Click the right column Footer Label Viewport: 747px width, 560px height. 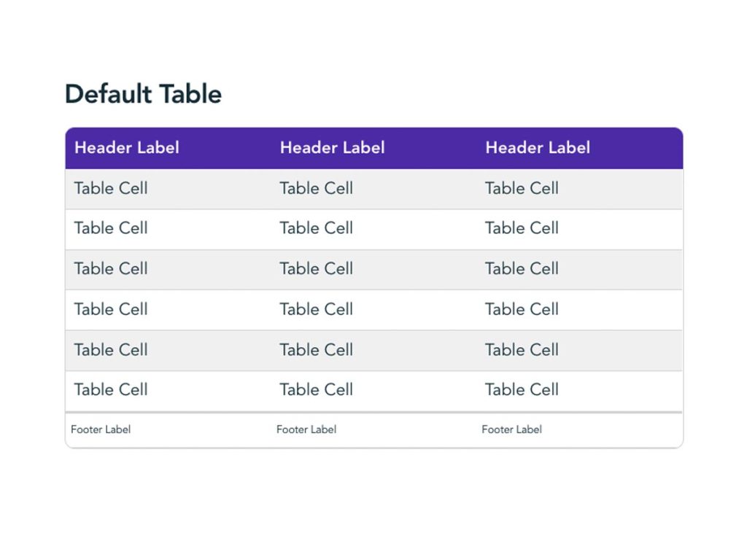tap(511, 429)
